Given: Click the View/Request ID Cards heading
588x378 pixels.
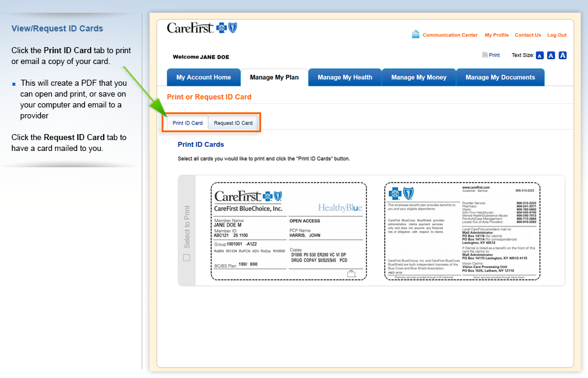Looking at the screenshot, I should (x=57, y=28).
